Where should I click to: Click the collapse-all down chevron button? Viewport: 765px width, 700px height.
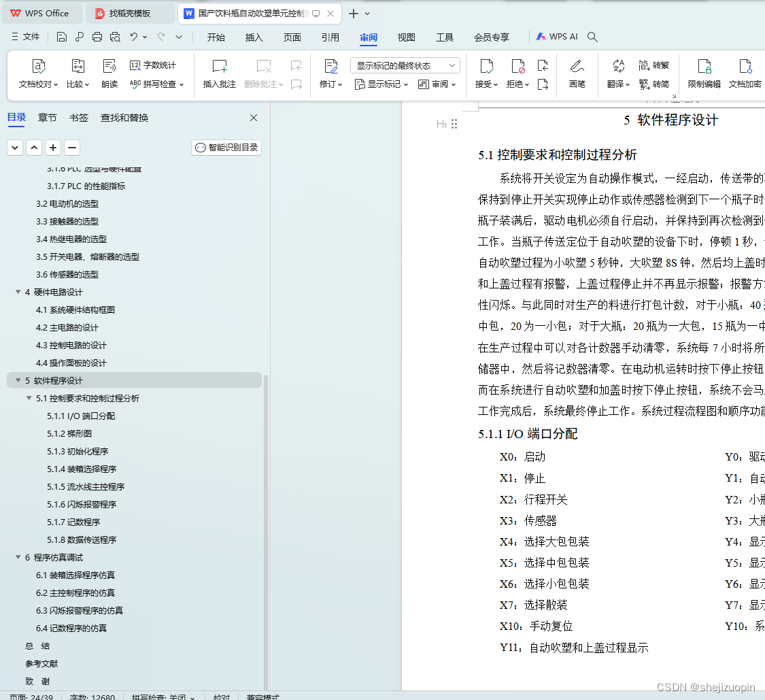point(15,148)
